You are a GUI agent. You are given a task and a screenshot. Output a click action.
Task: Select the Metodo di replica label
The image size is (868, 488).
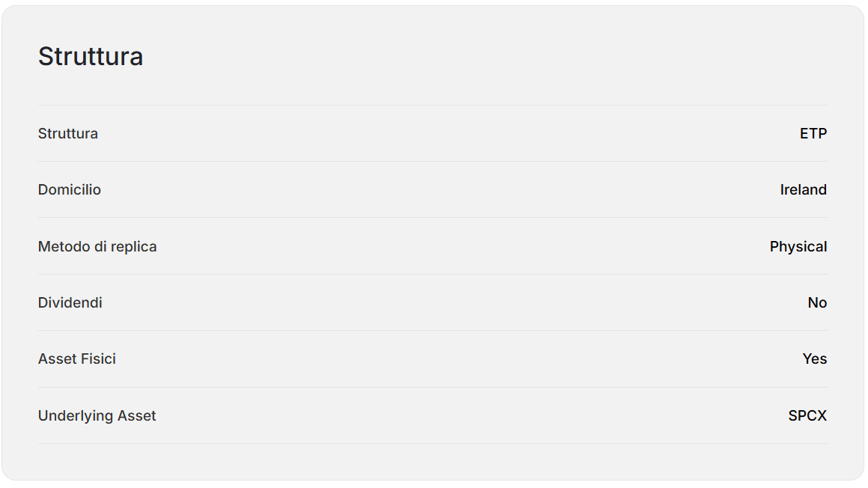point(97,246)
